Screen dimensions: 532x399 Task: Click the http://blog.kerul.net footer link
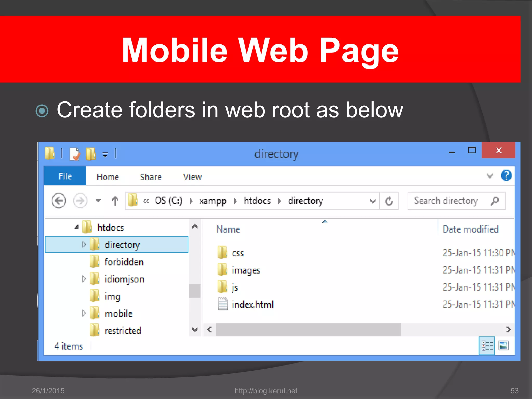[266, 391]
